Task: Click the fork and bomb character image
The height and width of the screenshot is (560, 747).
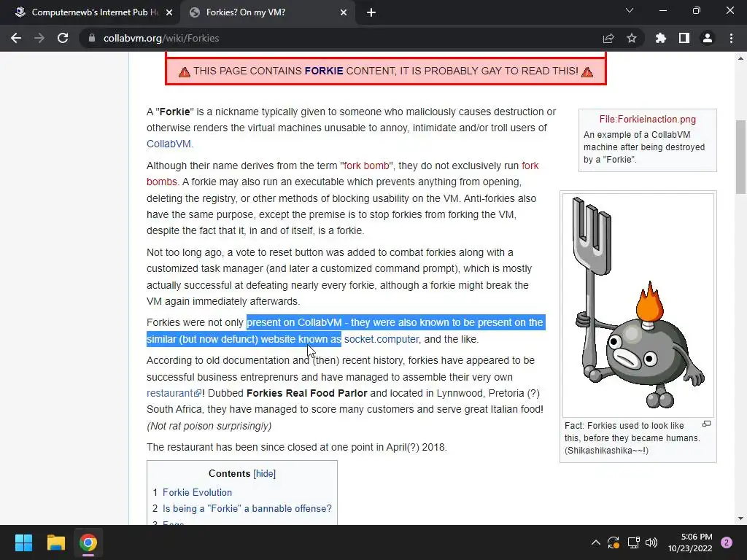Action: point(638,305)
